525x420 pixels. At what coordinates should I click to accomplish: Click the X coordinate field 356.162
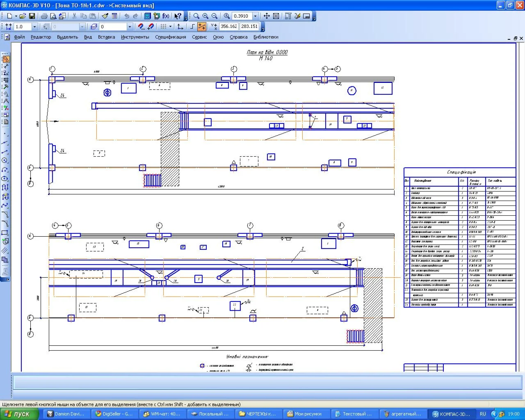pyautogui.click(x=228, y=26)
